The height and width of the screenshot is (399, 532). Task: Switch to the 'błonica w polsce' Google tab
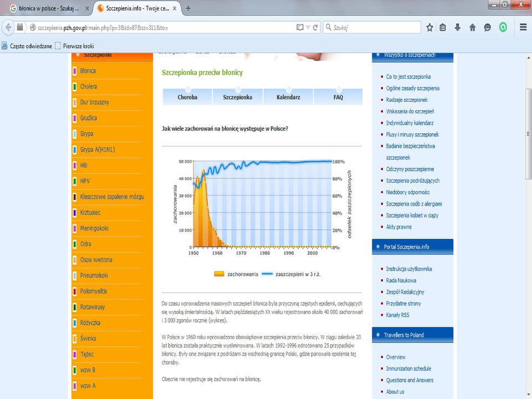point(49,8)
